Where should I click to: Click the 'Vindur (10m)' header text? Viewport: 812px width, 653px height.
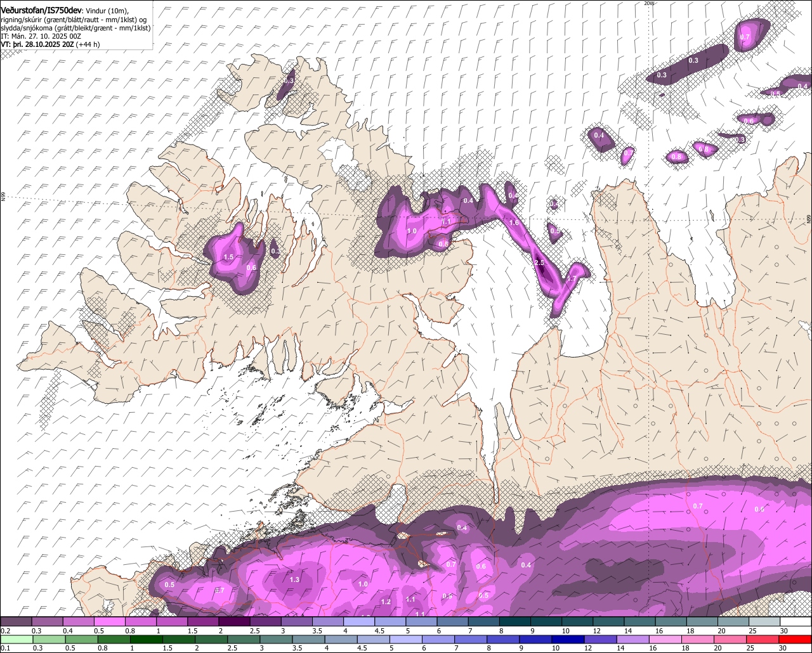click(107, 12)
